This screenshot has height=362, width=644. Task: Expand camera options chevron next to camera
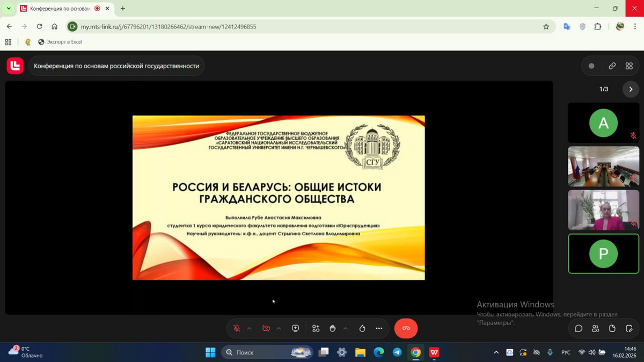(279, 328)
